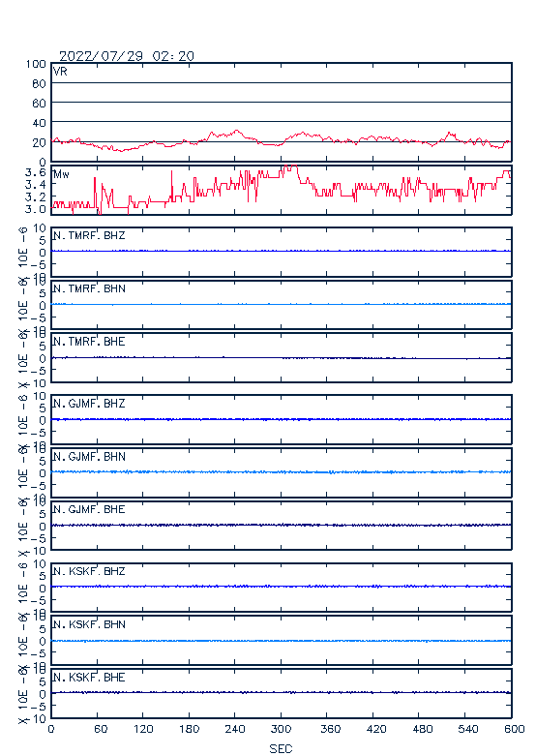This screenshot has height=756, width=536.
Task: Click the 420 tick on the time axis
Action: (x=376, y=729)
